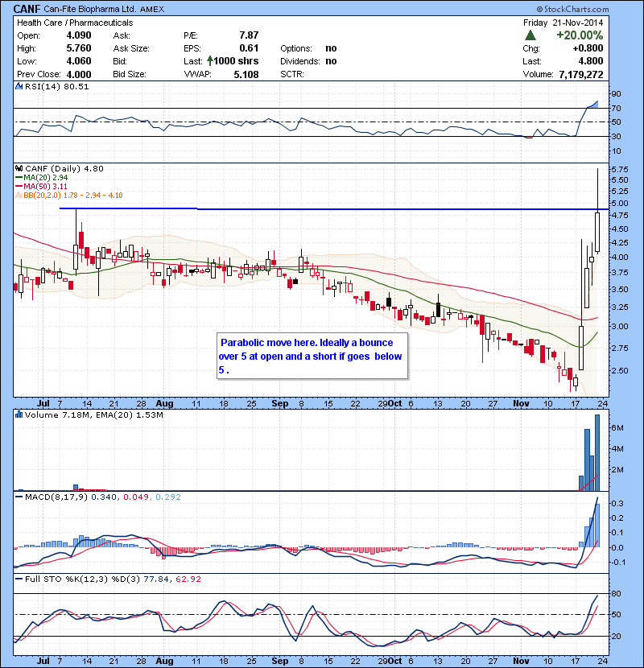Viewport: 644px width, 668px height.
Task: Click the 2.50 price scale label
Action: [x=620, y=370]
